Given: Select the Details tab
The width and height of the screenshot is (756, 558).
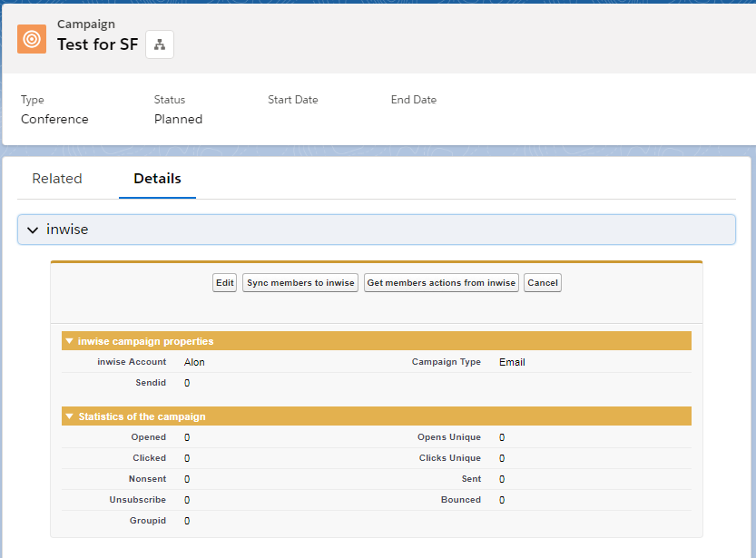Looking at the screenshot, I should (157, 179).
